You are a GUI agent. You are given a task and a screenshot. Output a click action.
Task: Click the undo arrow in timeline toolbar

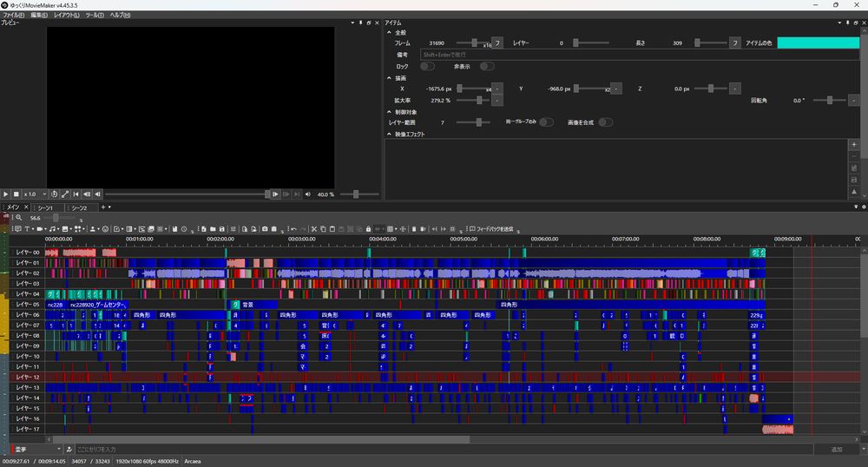click(x=294, y=228)
